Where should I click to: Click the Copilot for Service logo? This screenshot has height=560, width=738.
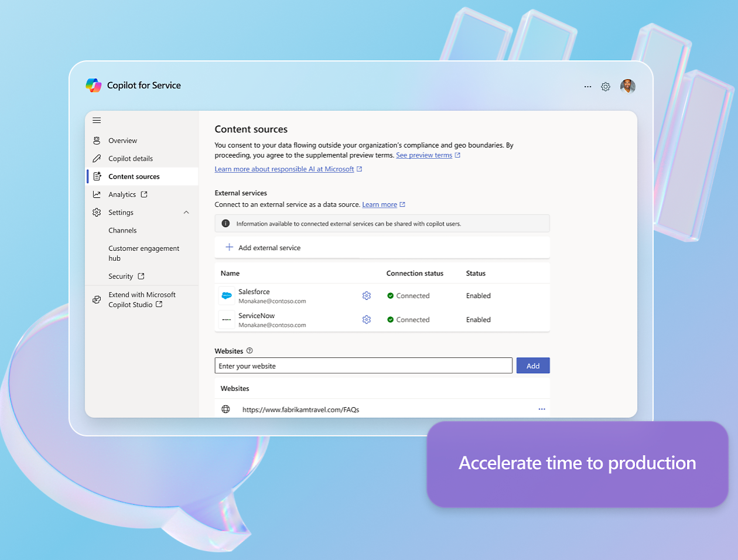(94, 86)
